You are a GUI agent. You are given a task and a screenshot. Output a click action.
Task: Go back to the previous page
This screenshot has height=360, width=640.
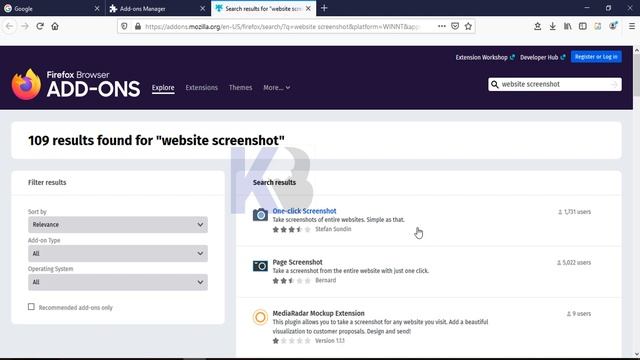tap(9, 26)
